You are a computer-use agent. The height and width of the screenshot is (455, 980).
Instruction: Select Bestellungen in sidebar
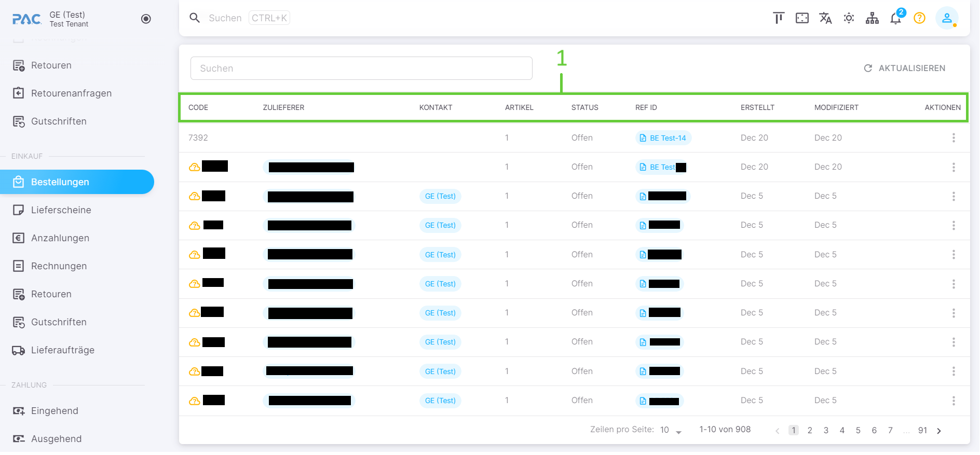77,182
